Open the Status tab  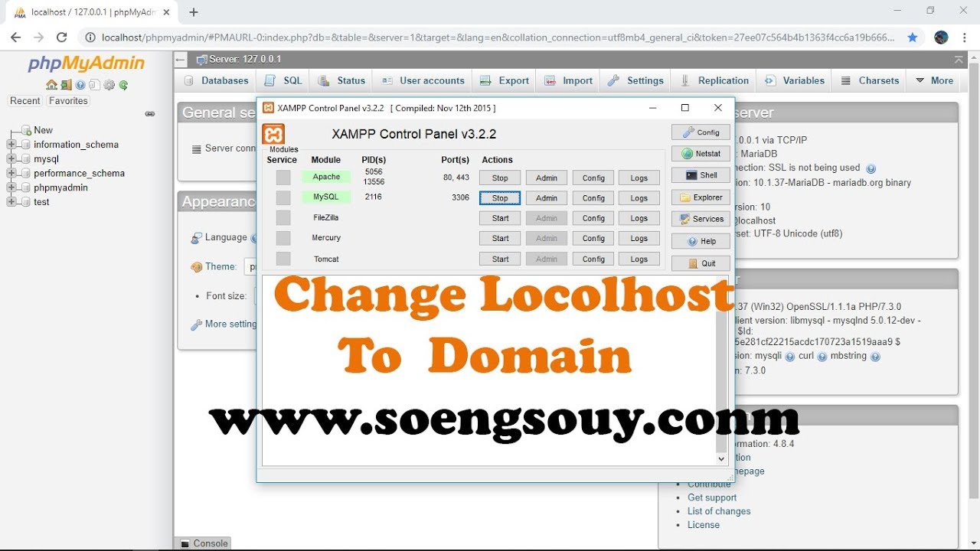pos(341,80)
